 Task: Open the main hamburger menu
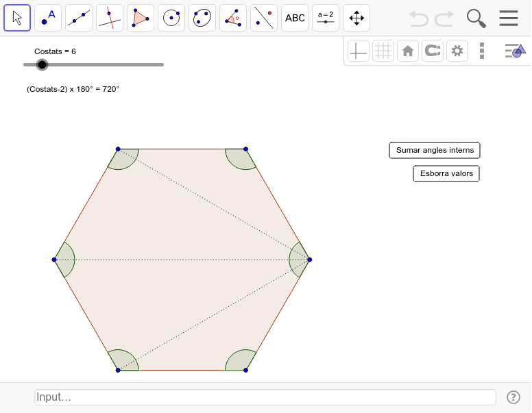(509, 18)
